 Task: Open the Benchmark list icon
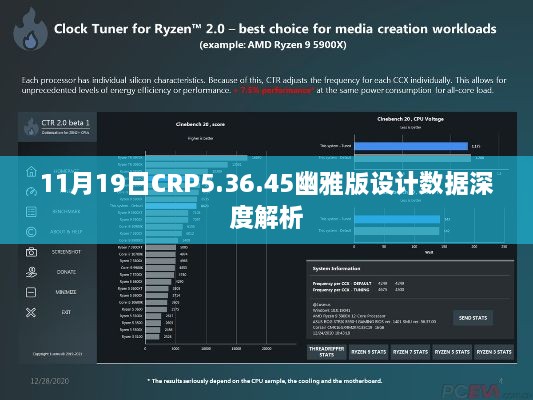click(x=31, y=212)
